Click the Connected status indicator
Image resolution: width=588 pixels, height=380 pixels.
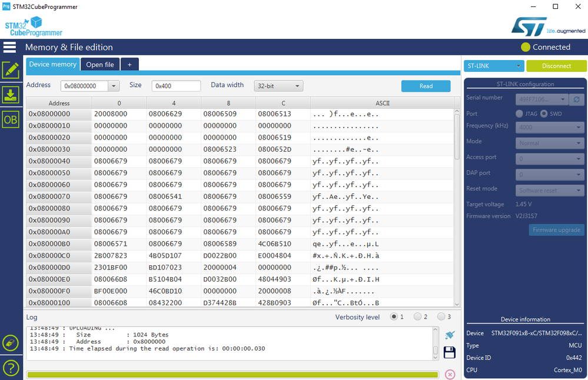pyautogui.click(x=546, y=47)
